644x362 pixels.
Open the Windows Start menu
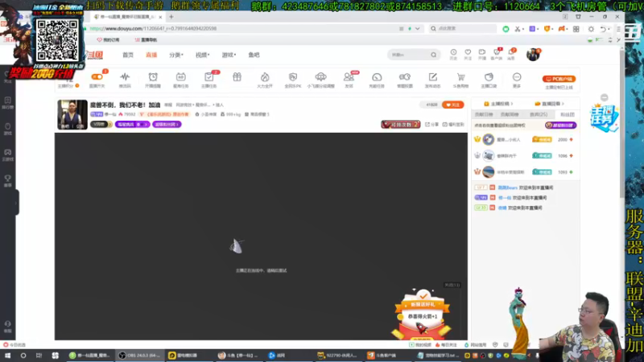point(7,356)
